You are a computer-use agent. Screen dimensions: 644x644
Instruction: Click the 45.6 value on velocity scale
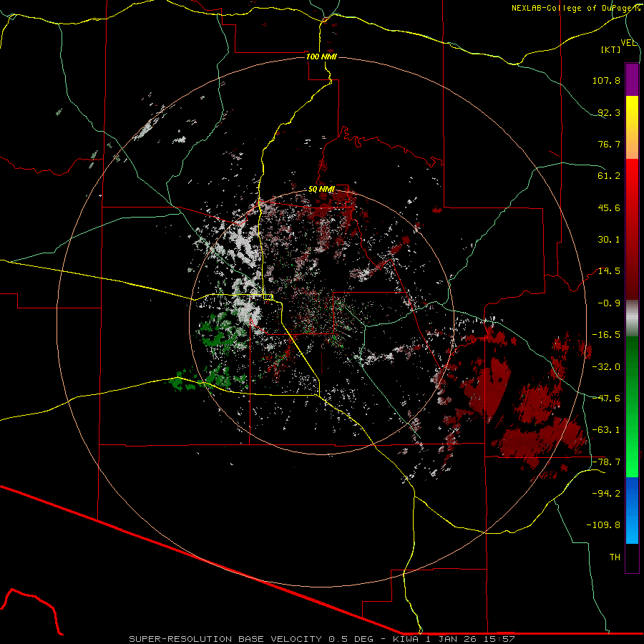[x=609, y=208]
